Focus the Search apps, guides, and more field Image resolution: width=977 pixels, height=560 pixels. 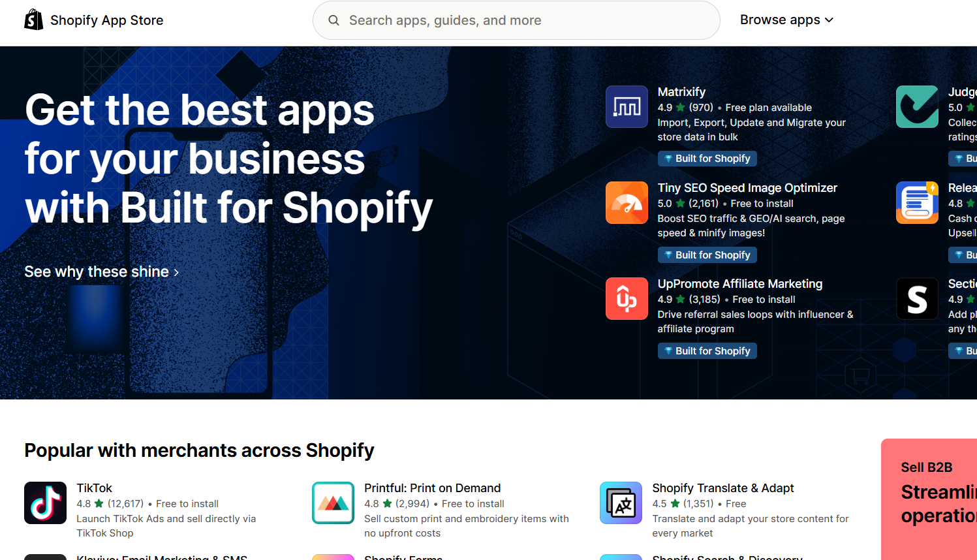(516, 20)
